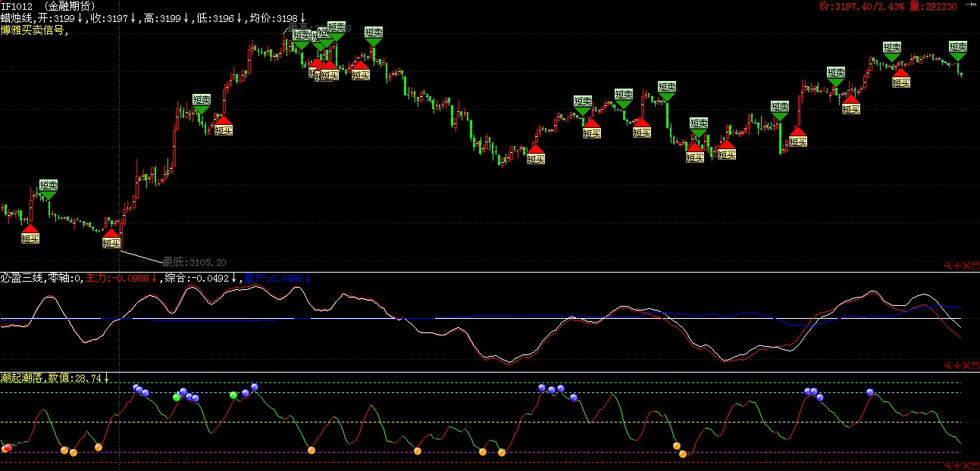The height and width of the screenshot is (471, 980).
Task: Close the main candlestick panel with its X icon
Action: (x=966, y=266)
